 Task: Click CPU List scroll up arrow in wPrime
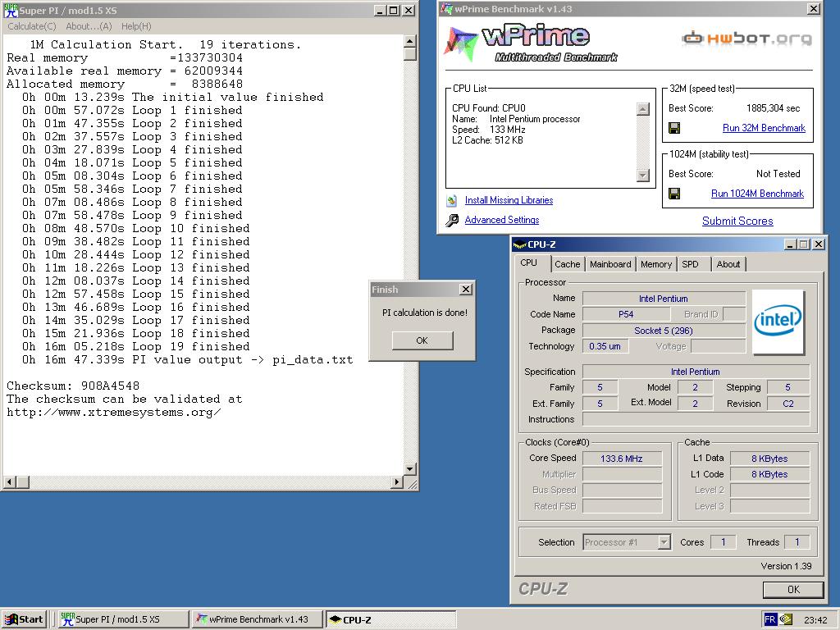pos(643,109)
